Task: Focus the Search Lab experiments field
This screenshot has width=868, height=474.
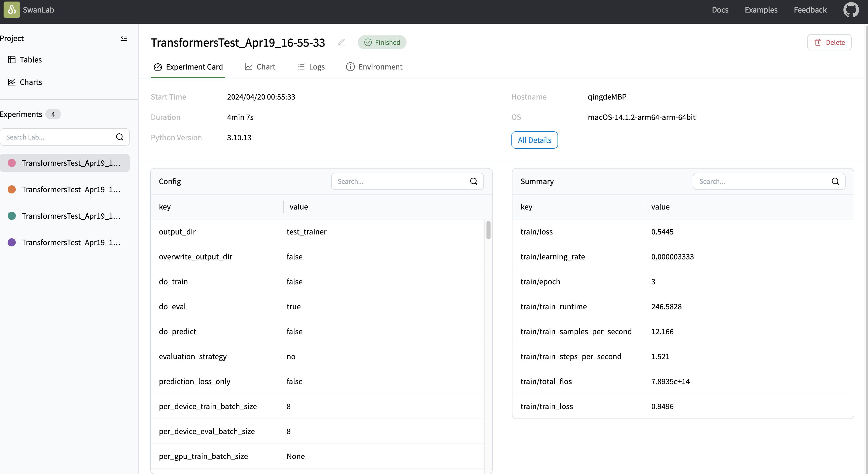Action: pyautogui.click(x=65, y=137)
